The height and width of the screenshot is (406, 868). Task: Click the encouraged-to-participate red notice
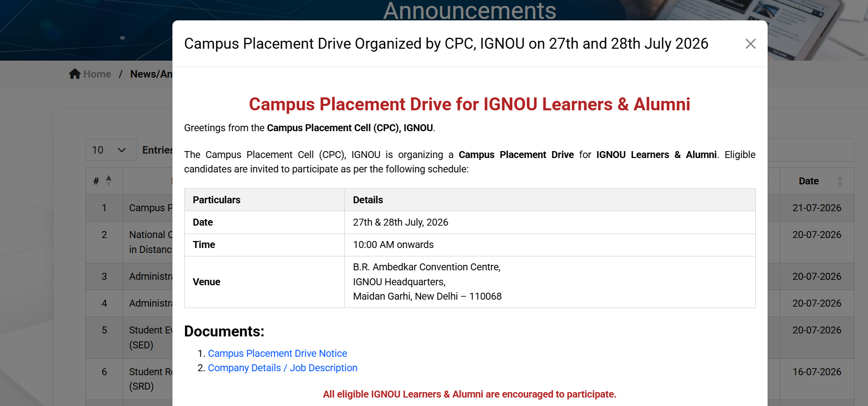(x=470, y=394)
